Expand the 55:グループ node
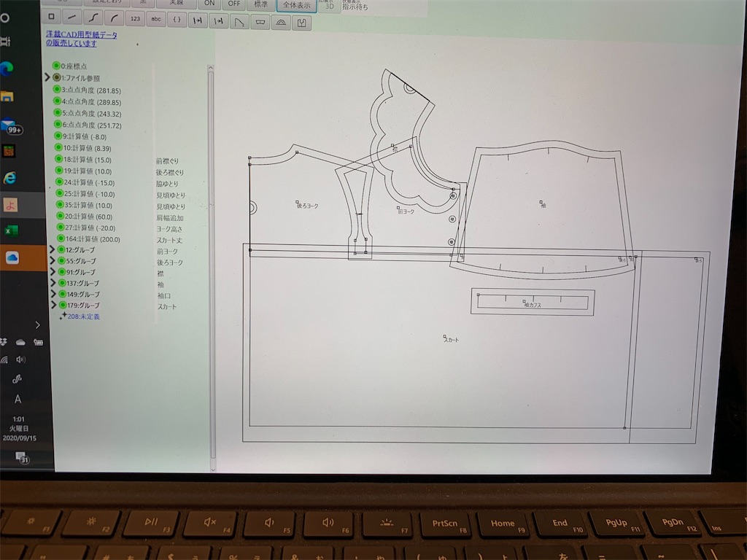The width and height of the screenshot is (747, 560). 53,260
